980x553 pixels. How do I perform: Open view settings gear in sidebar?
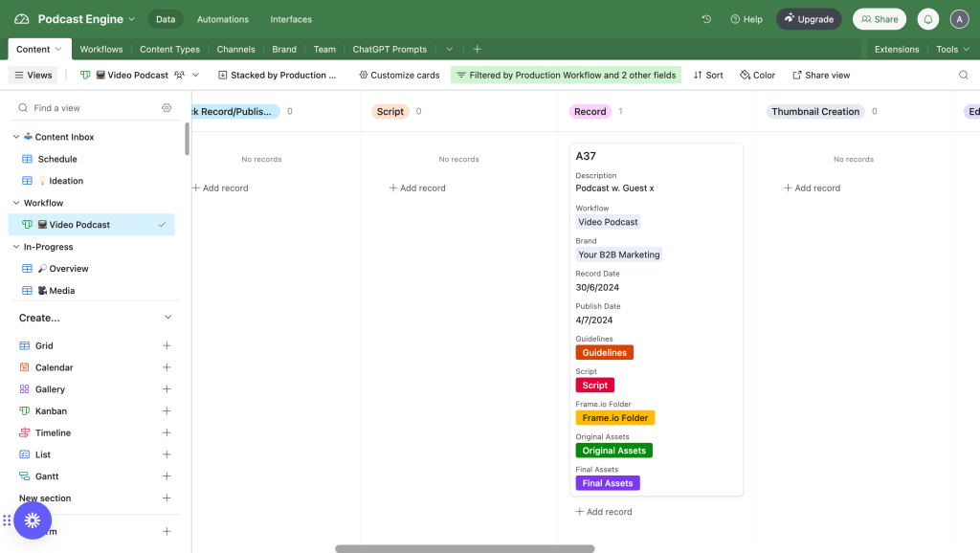[167, 108]
